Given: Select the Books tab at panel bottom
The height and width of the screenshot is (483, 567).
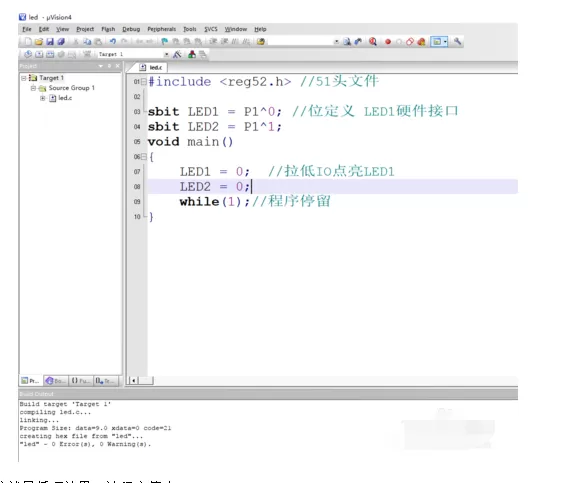Looking at the screenshot, I should click(x=56, y=381).
